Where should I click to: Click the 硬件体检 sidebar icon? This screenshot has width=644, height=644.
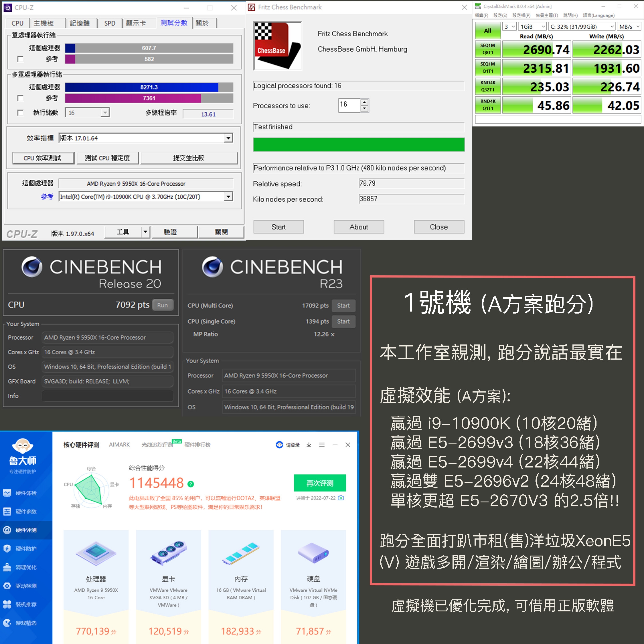pyautogui.click(x=7, y=493)
